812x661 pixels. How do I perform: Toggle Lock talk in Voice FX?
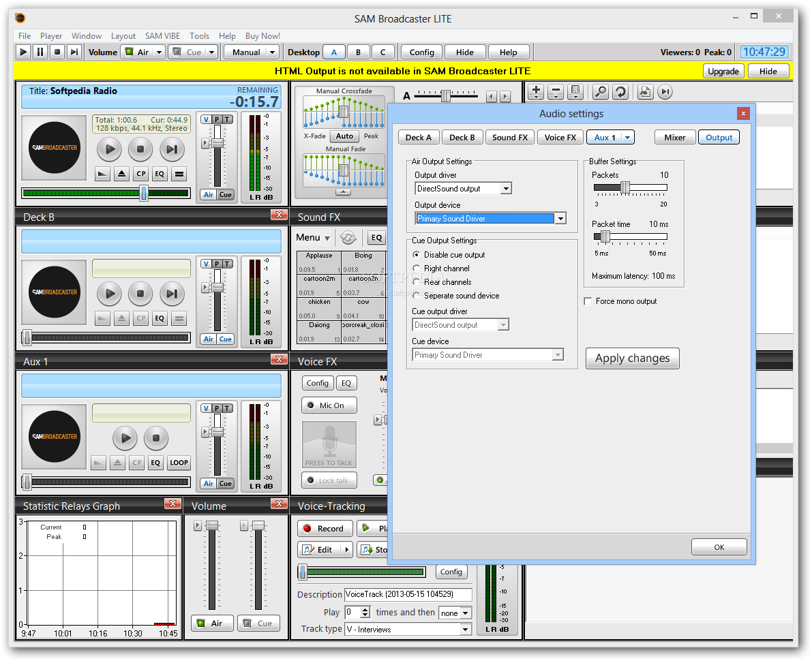[x=329, y=480]
